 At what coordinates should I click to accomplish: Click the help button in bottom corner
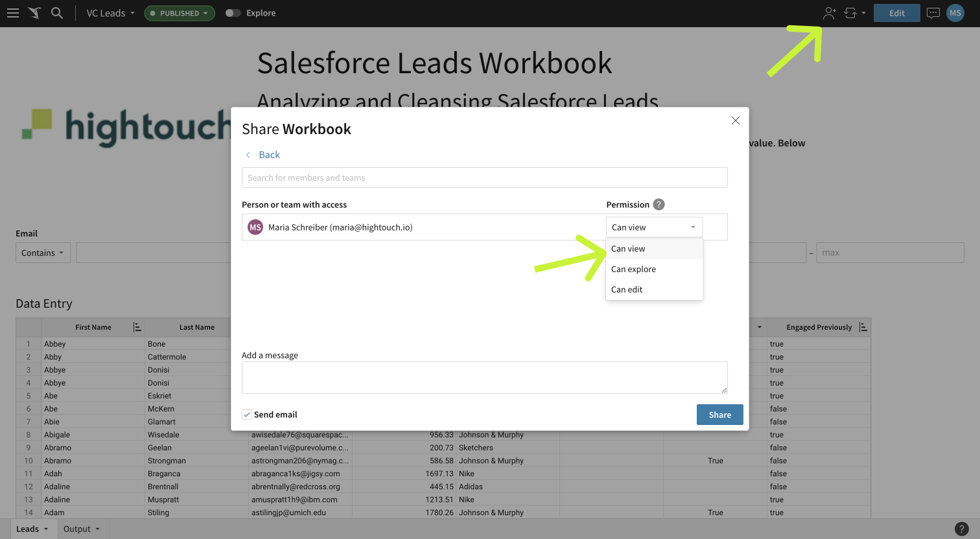point(962,529)
